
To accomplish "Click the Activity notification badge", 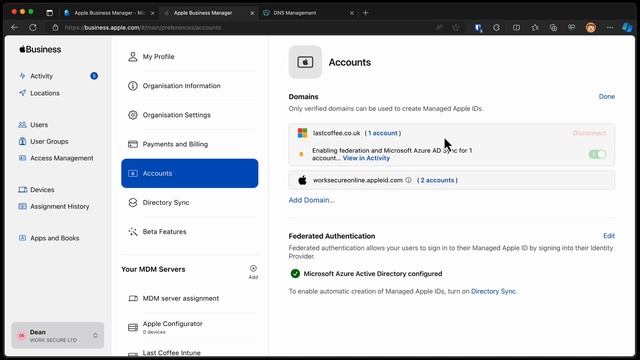I will tap(94, 76).
